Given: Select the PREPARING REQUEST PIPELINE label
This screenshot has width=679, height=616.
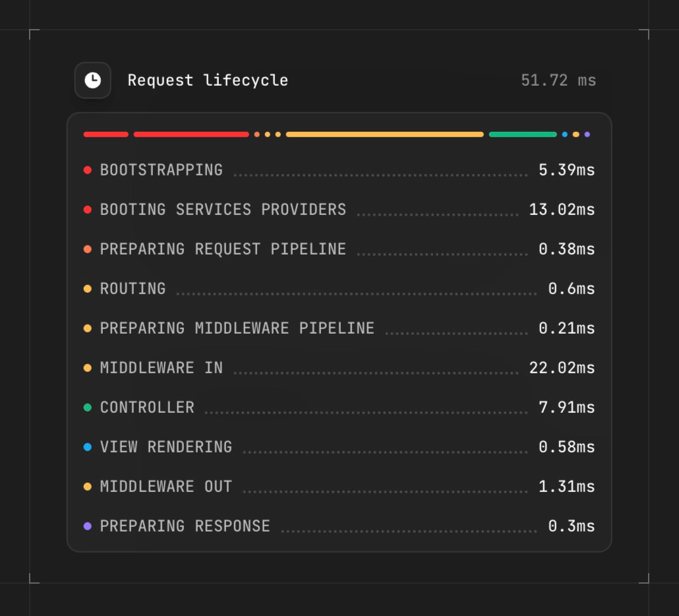Looking at the screenshot, I should [223, 249].
